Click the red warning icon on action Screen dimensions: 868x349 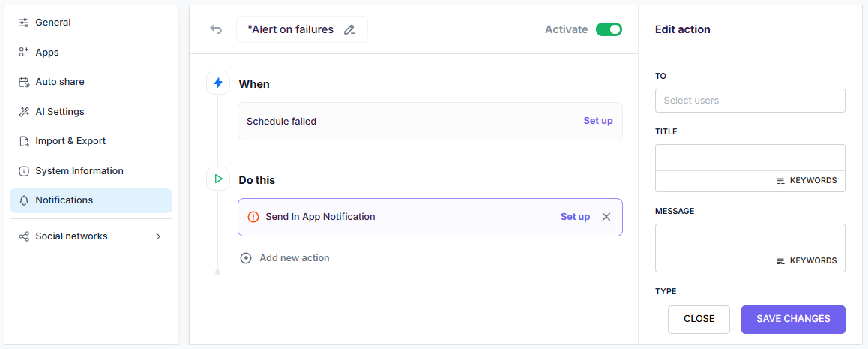click(x=253, y=217)
